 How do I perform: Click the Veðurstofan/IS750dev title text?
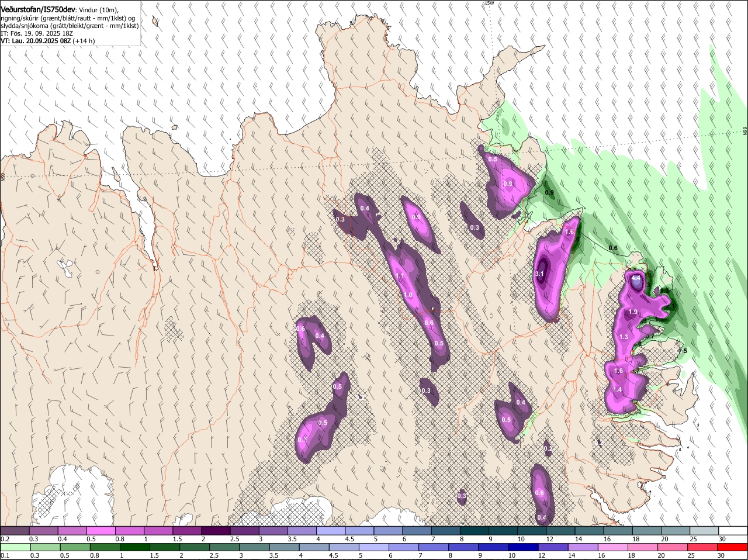click(x=38, y=9)
